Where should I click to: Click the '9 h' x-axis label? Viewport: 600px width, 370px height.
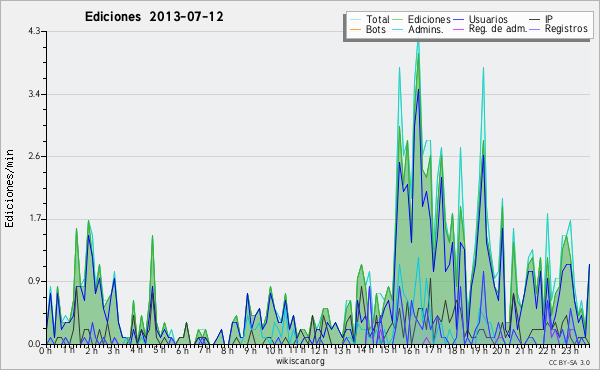point(250,351)
